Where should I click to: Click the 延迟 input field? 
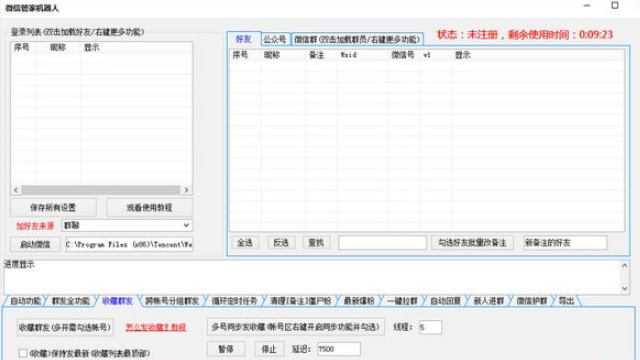(339, 349)
